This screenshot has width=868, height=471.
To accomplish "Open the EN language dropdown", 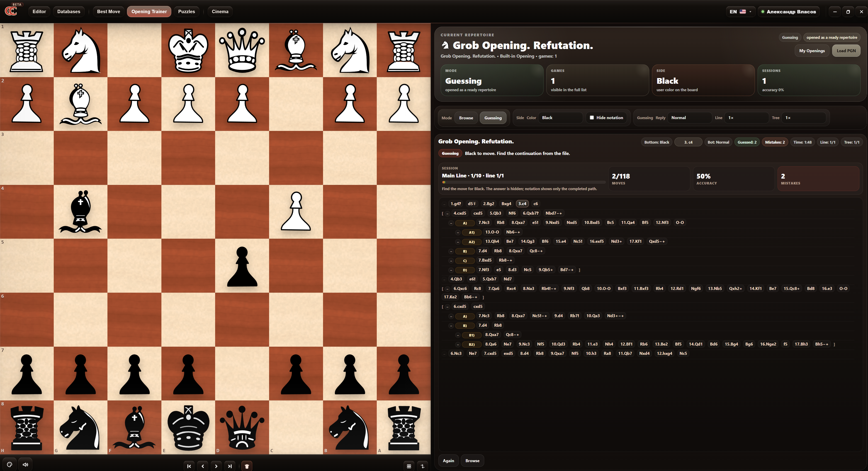I will 740,12.
